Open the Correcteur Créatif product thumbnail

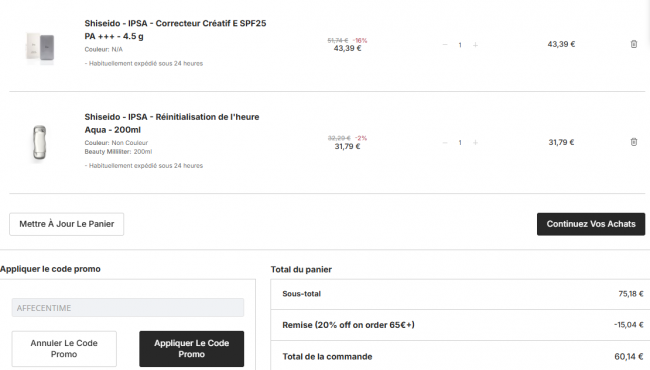coord(40,47)
